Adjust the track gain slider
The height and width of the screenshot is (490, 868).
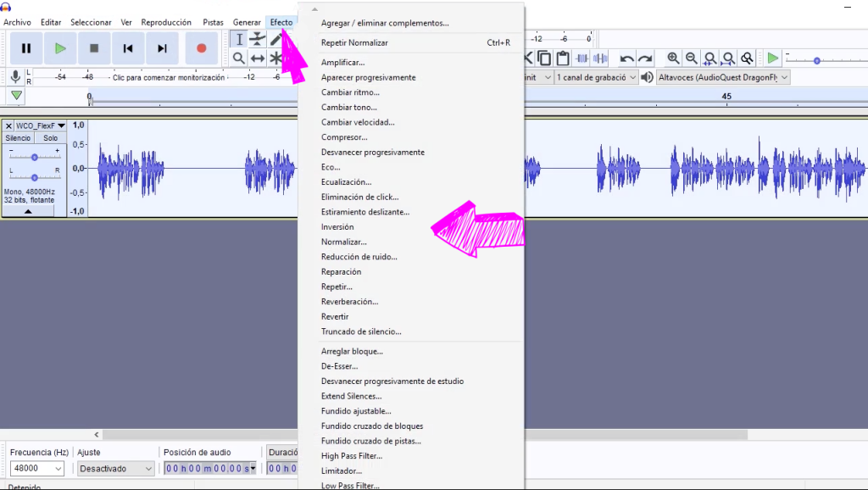click(34, 157)
